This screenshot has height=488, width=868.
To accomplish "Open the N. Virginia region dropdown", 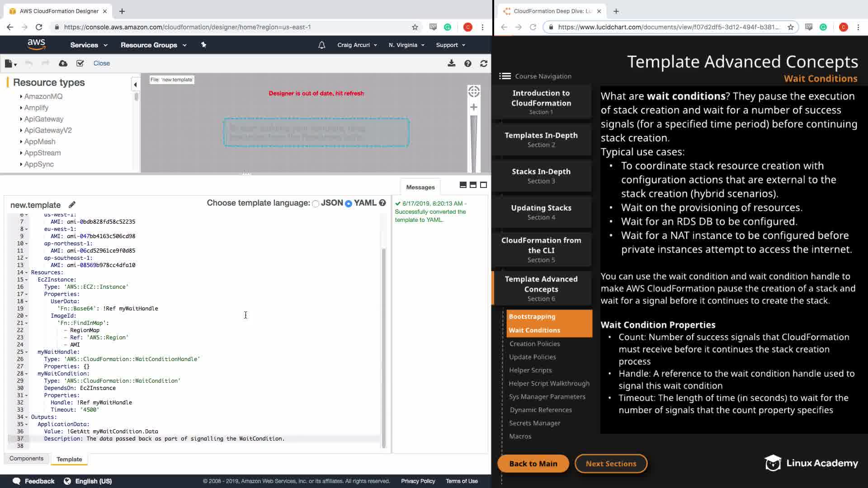I will point(406,45).
